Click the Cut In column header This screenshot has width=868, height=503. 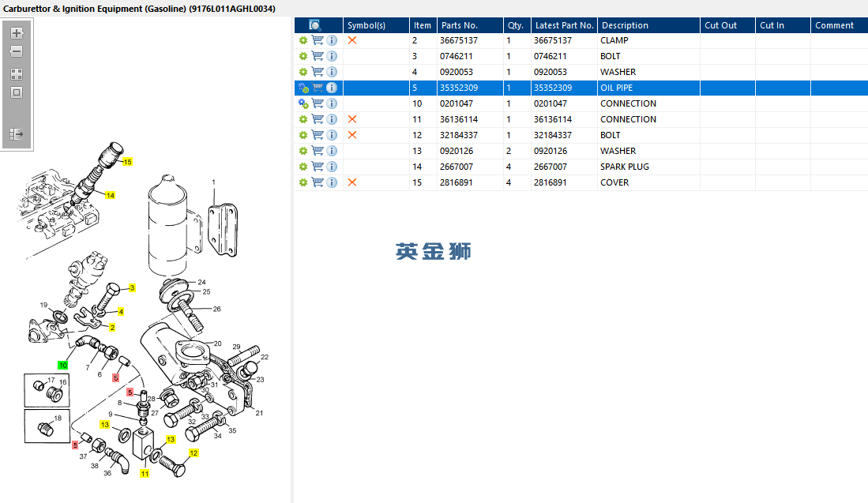[783, 25]
